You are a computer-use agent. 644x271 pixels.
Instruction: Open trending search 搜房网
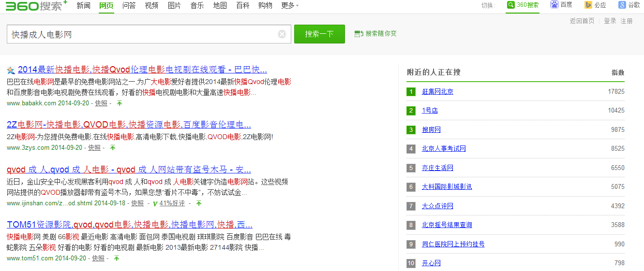(x=431, y=129)
